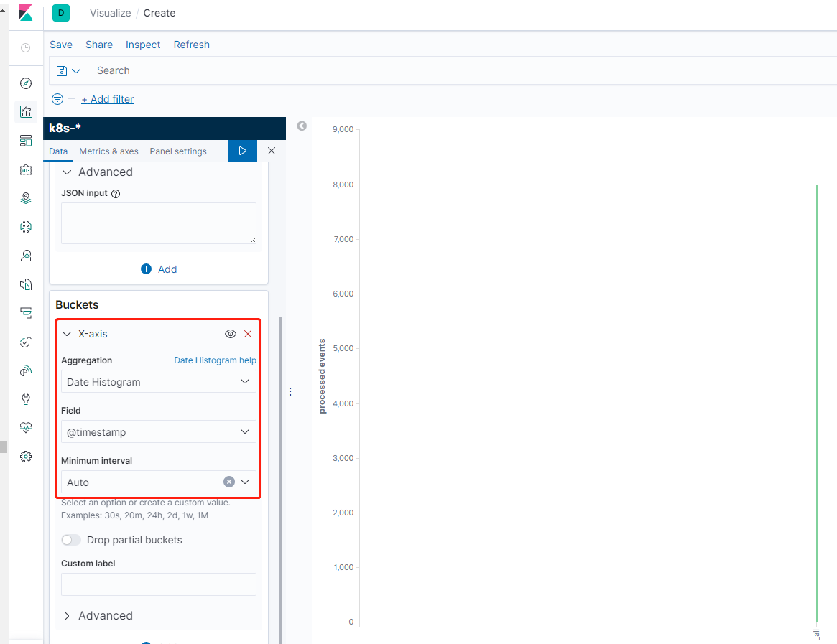Toggle X-axis bucket visibility eye icon
837x644 pixels.
[x=231, y=334]
